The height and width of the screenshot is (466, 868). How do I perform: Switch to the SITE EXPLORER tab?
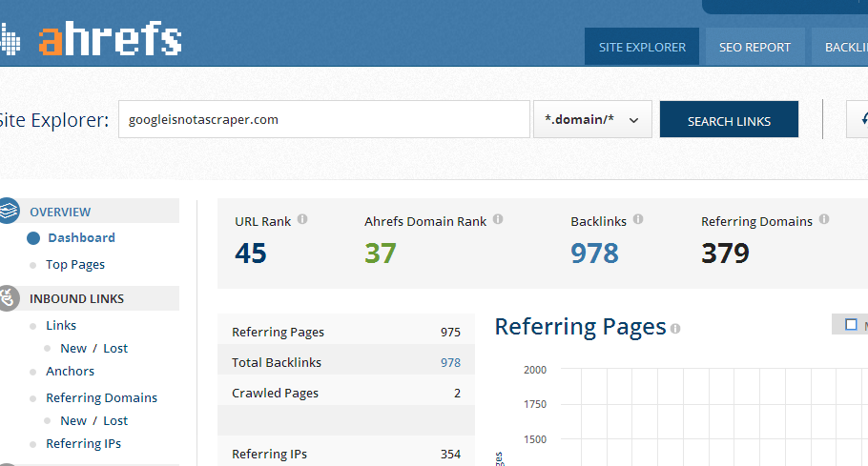click(x=642, y=47)
